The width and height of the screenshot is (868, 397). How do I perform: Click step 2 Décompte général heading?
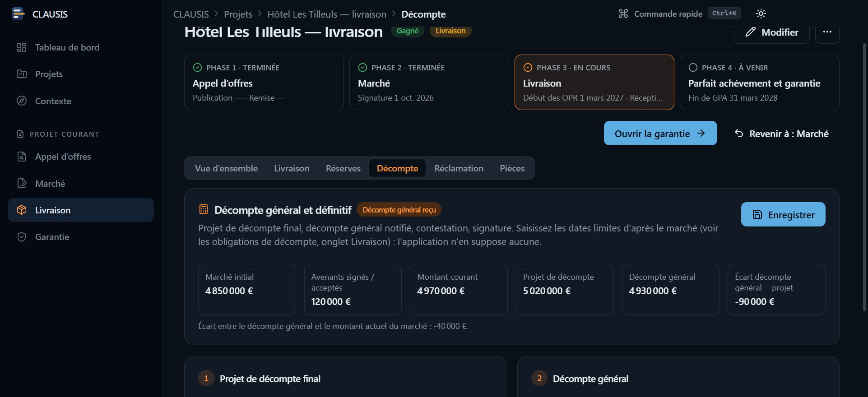point(590,379)
